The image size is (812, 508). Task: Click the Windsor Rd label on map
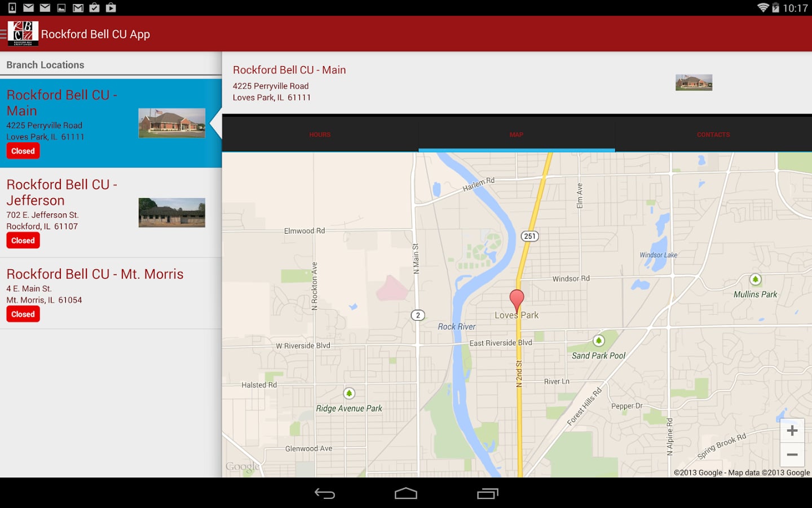coord(571,279)
